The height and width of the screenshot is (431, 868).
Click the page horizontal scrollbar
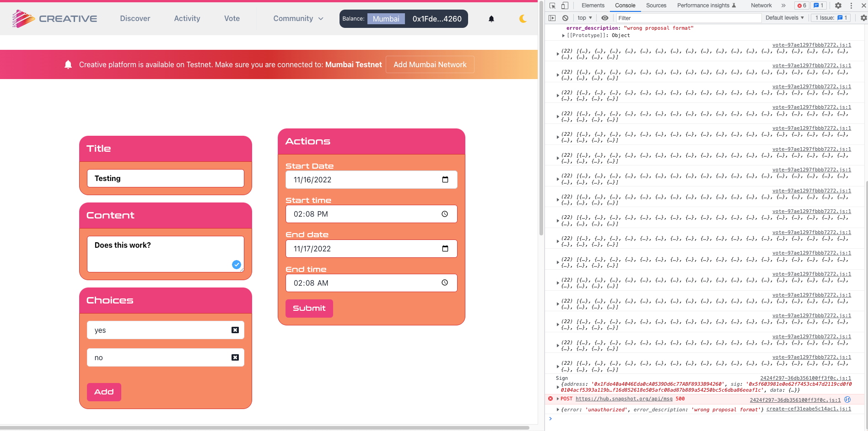(264, 428)
